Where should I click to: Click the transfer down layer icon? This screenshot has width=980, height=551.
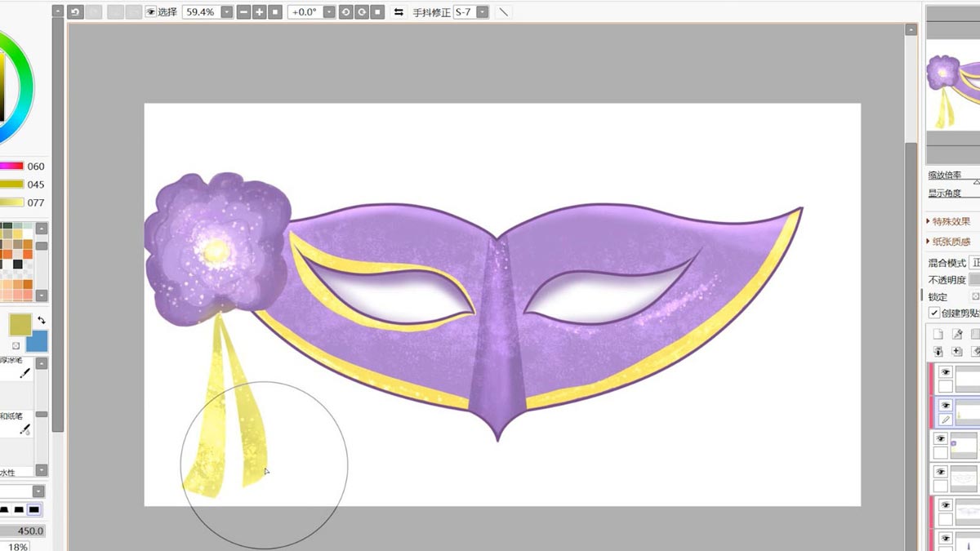tap(938, 351)
